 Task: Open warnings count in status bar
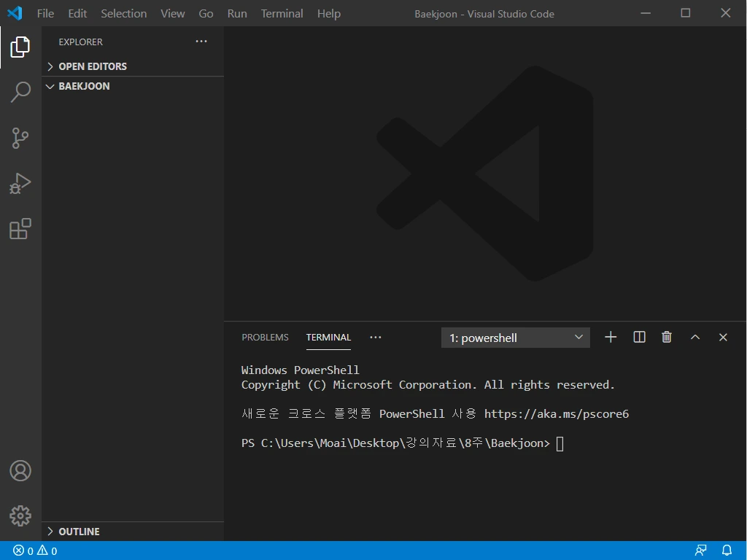pyautogui.click(x=47, y=551)
